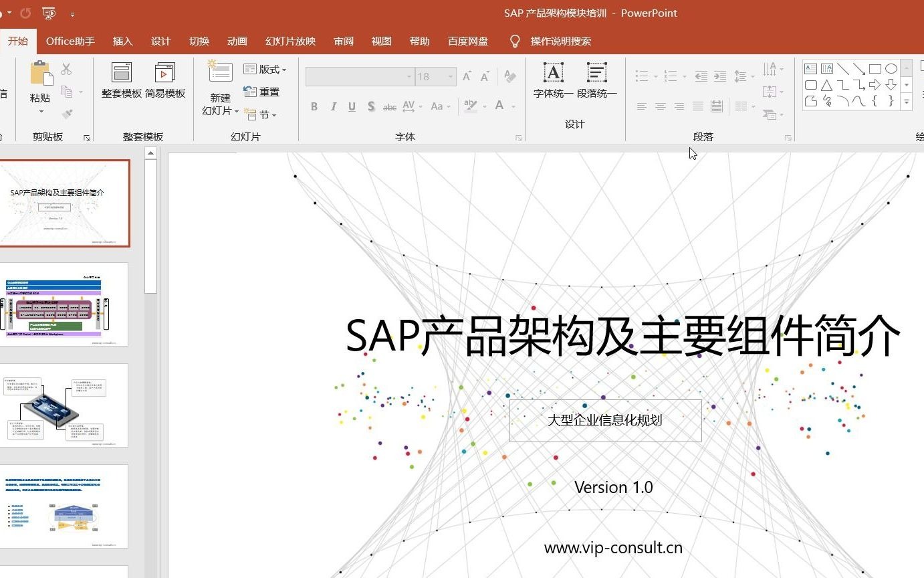924x578 pixels.
Task: Click the Distributed alignment icon
Action: [717, 106]
